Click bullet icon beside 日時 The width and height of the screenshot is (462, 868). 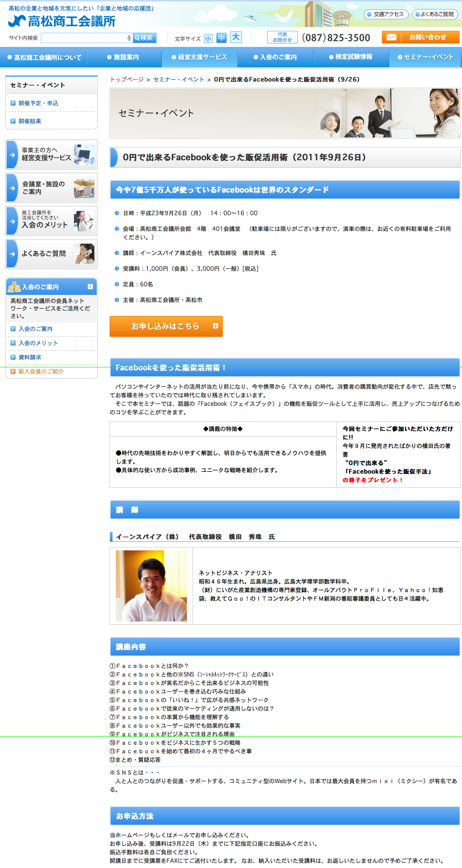[117, 213]
